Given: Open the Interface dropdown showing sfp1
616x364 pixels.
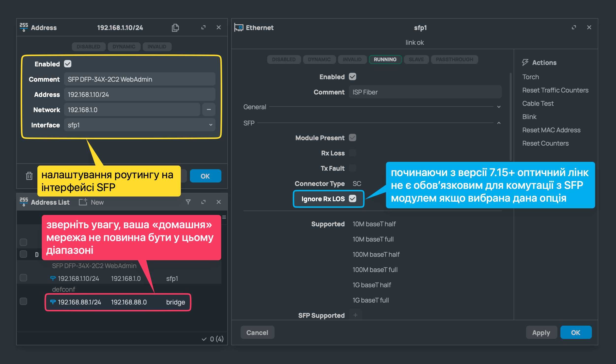Looking at the screenshot, I should pyautogui.click(x=139, y=125).
